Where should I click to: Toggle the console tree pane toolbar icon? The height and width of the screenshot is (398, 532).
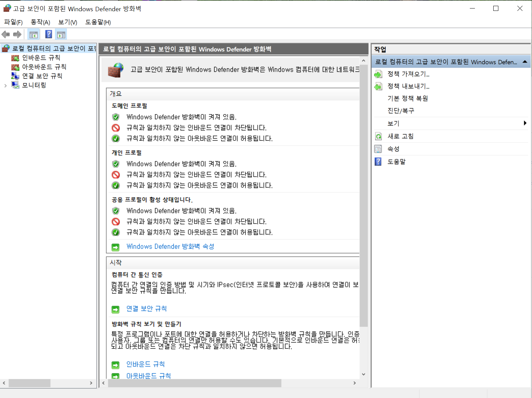coord(34,34)
